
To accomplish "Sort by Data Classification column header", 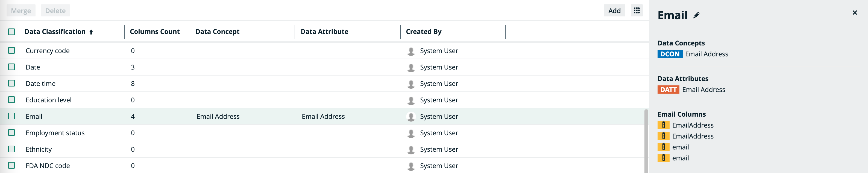I will tap(55, 32).
